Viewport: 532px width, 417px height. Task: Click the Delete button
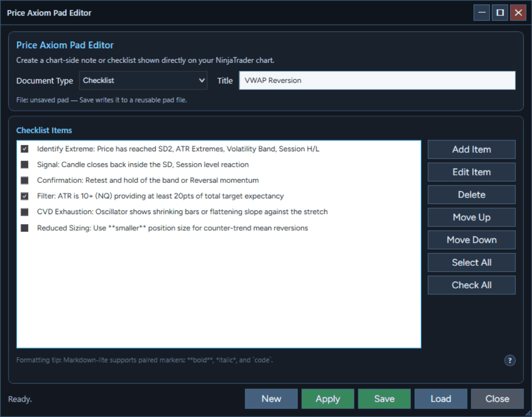471,195
